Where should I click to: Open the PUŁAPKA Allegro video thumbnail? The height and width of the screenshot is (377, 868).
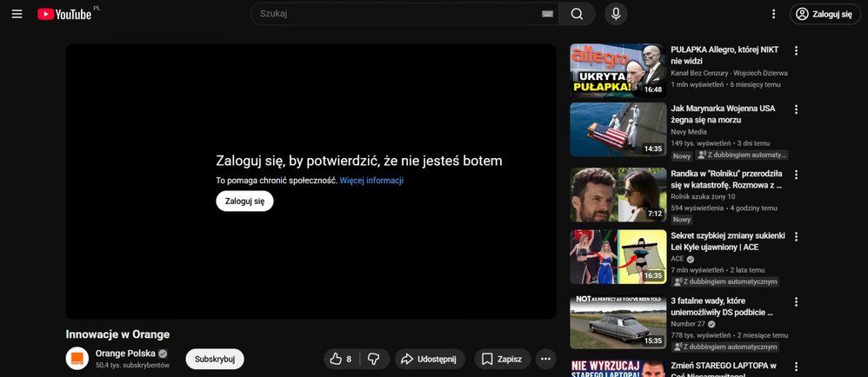click(618, 70)
